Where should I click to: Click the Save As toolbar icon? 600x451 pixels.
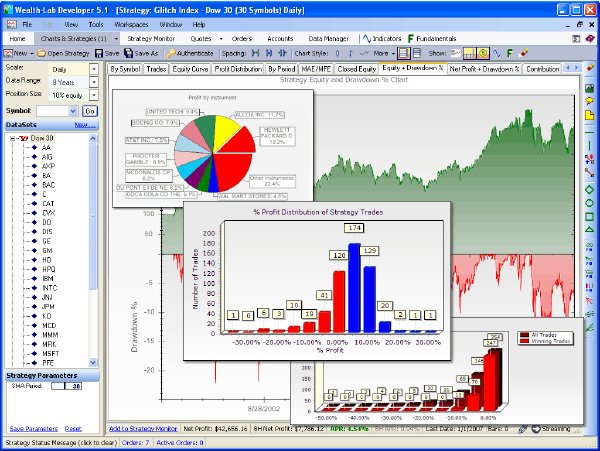(129, 53)
